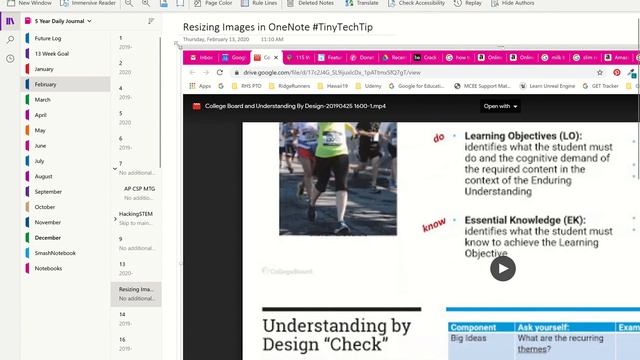Open the search magnifier in sidebar
The height and width of the screenshot is (360, 640).
10,40
